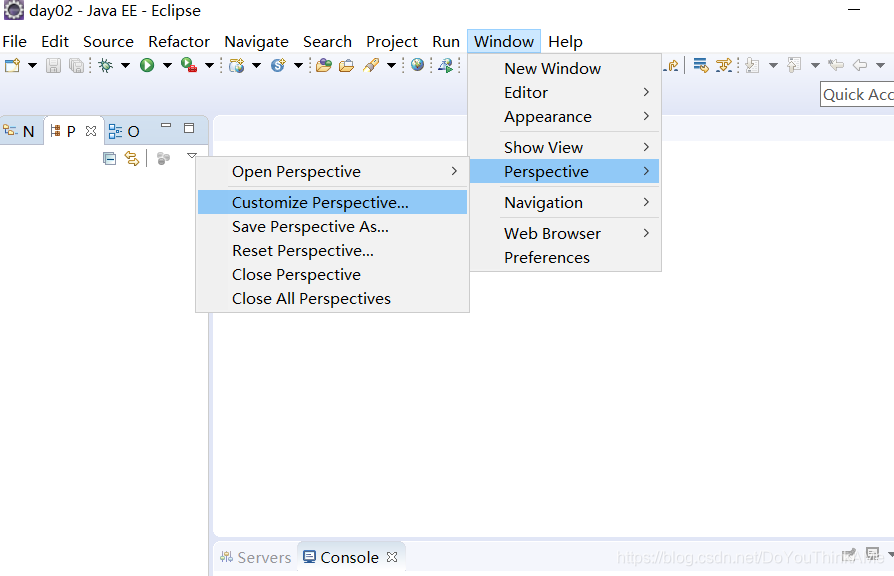This screenshot has height=576, width=894.
Task: Maximize the Project Explorer view panel
Action: [189, 128]
